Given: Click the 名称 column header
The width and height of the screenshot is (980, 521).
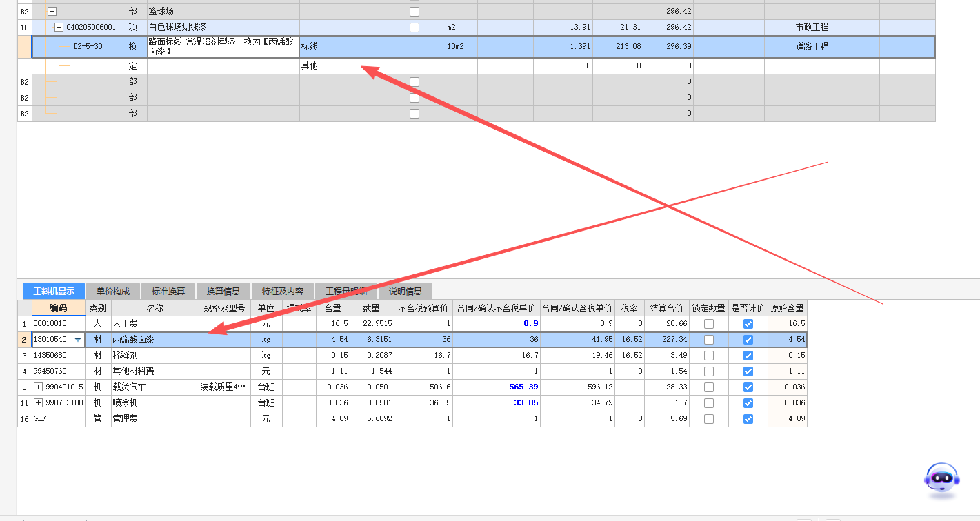Looking at the screenshot, I should (x=155, y=308).
